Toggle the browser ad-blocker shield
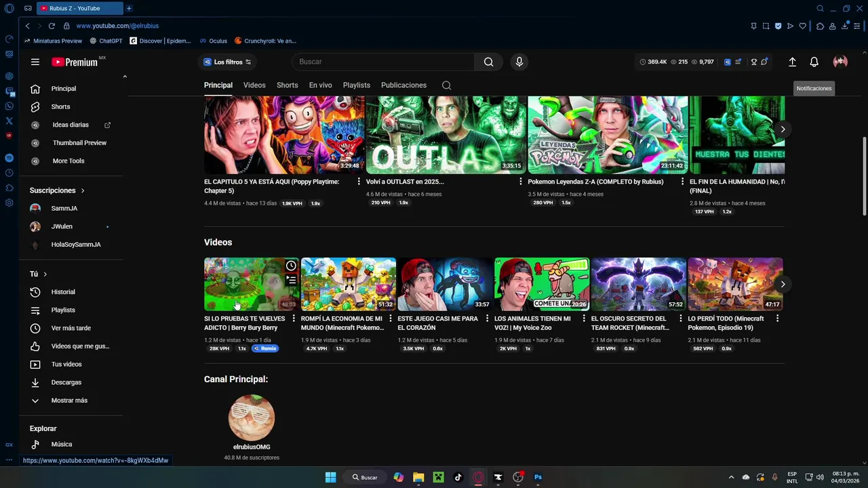 point(778,26)
